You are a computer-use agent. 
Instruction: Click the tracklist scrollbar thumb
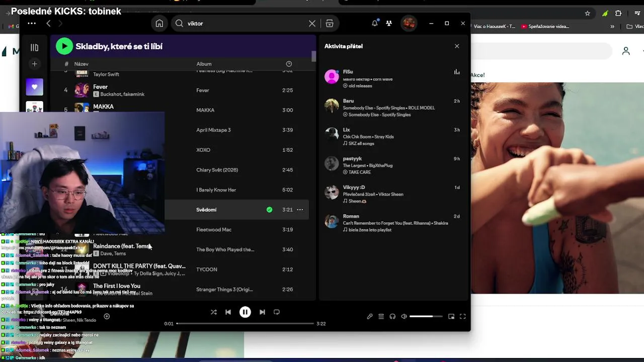(313, 56)
